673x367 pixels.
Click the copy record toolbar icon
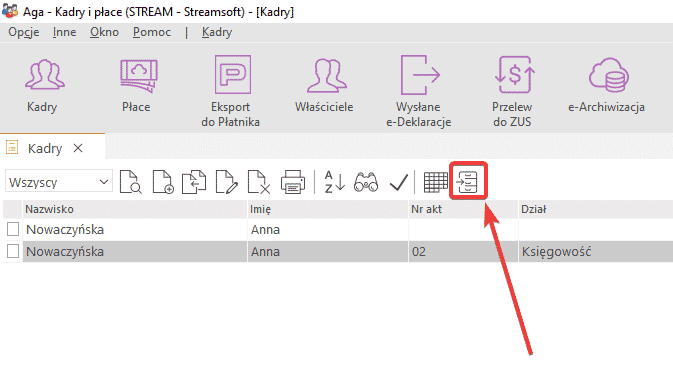point(194,182)
